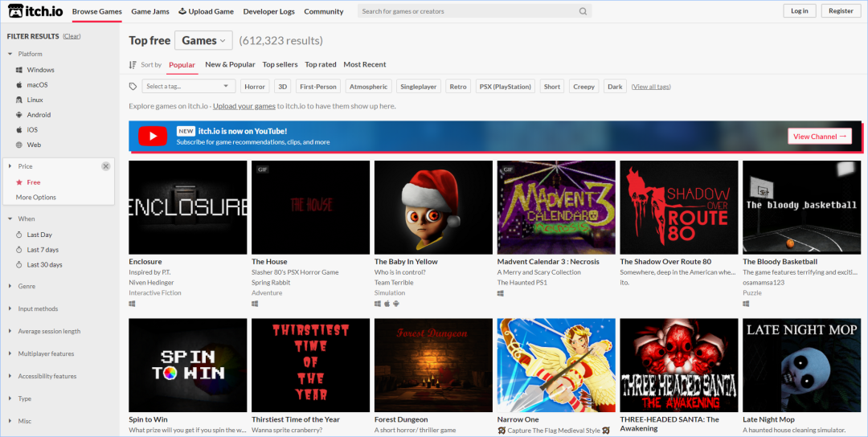The height and width of the screenshot is (437, 868).
Task: Click the Register button
Action: [x=841, y=11]
